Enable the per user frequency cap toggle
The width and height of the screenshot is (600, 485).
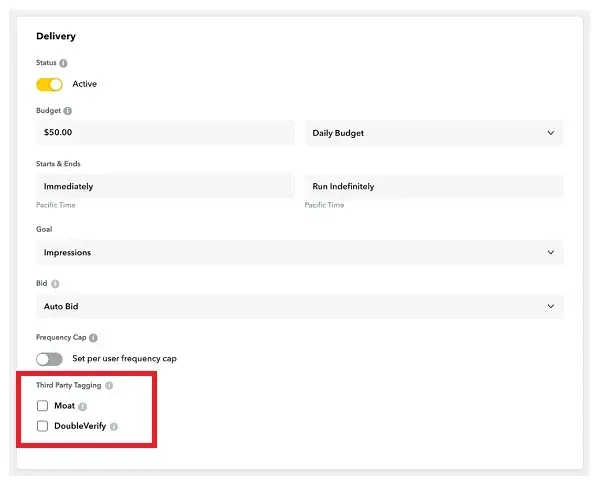[49, 359]
